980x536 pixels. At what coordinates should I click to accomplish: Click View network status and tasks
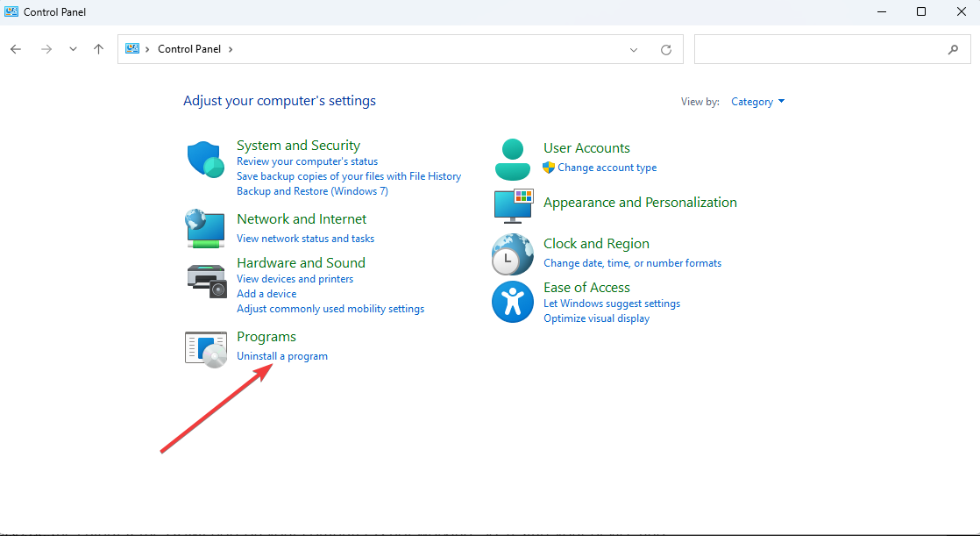(305, 239)
